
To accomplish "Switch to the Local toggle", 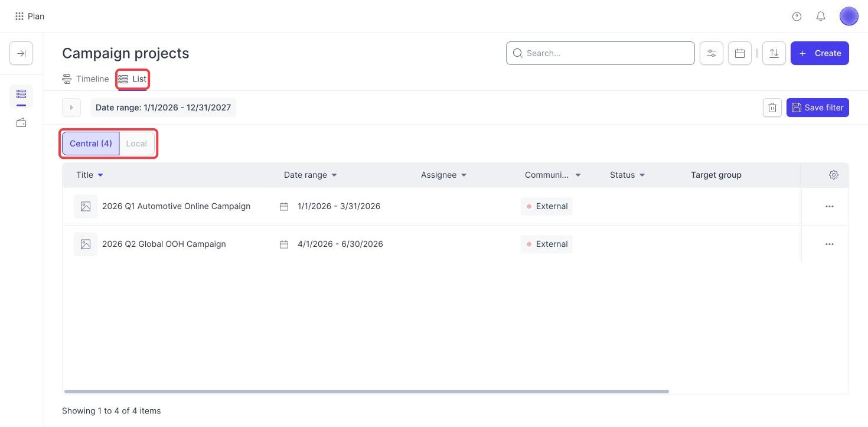I will point(136,144).
